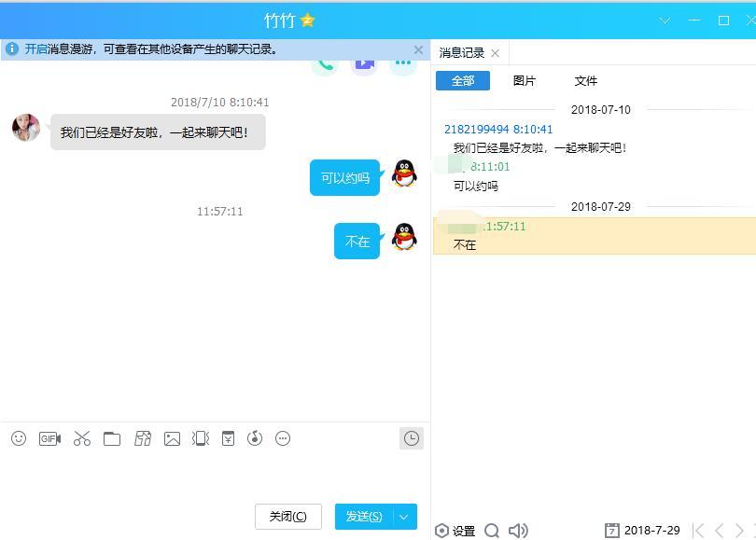The height and width of the screenshot is (540, 756).
Task: Click the 2018-07-29 date separator in records
Action: (x=601, y=207)
